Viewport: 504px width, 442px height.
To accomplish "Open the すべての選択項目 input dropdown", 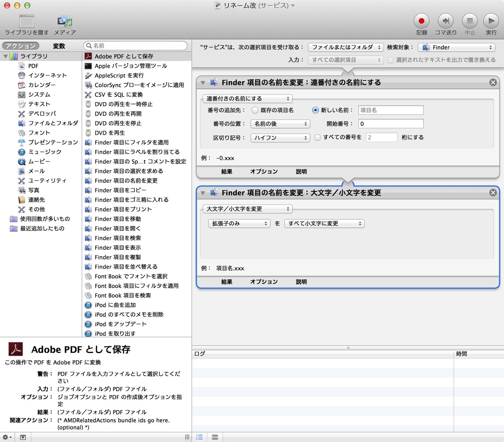I will point(346,60).
